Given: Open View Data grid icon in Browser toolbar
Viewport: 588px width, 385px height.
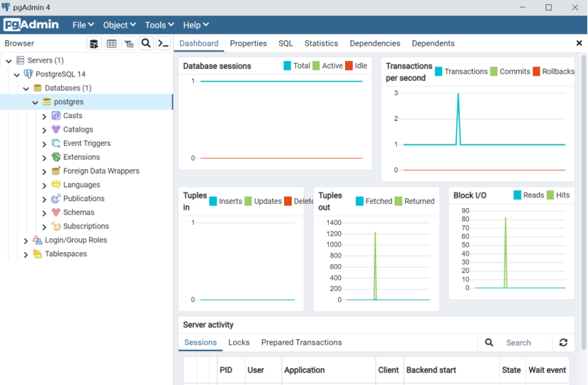Looking at the screenshot, I should (x=111, y=43).
